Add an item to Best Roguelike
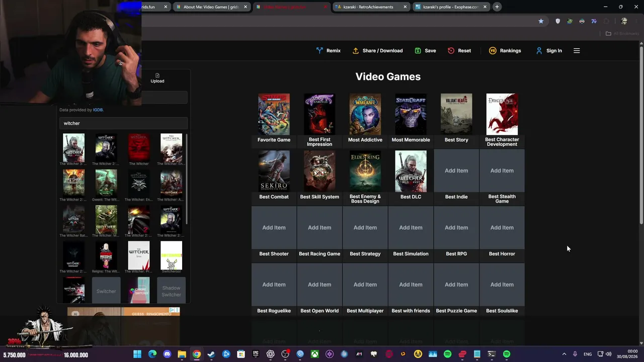644x362 pixels. pos(274,285)
